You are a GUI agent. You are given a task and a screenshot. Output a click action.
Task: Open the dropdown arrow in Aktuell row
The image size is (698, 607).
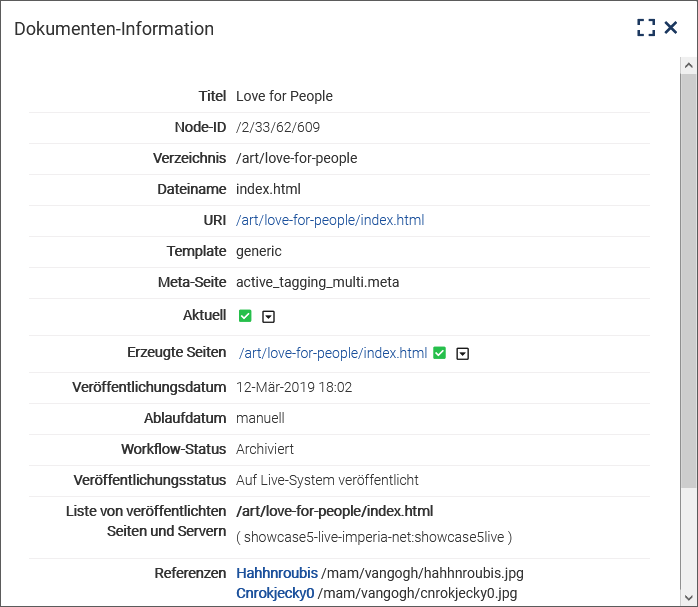click(268, 316)
